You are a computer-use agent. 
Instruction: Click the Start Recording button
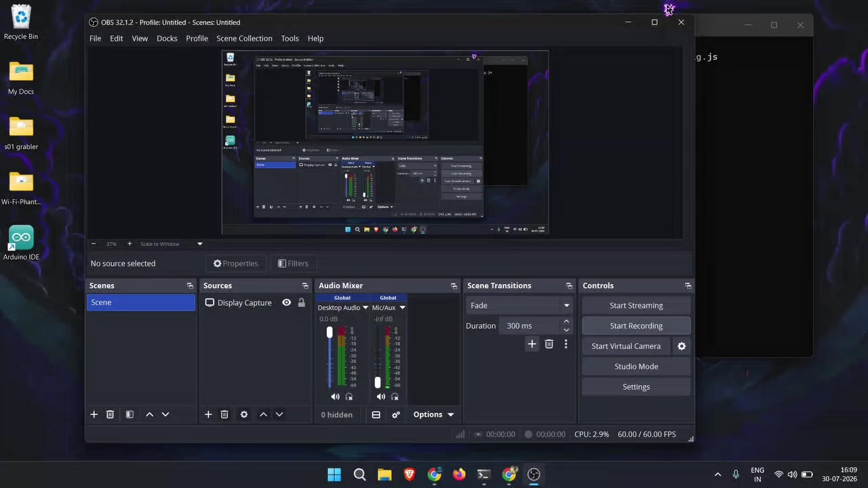[x=636, y=326]
